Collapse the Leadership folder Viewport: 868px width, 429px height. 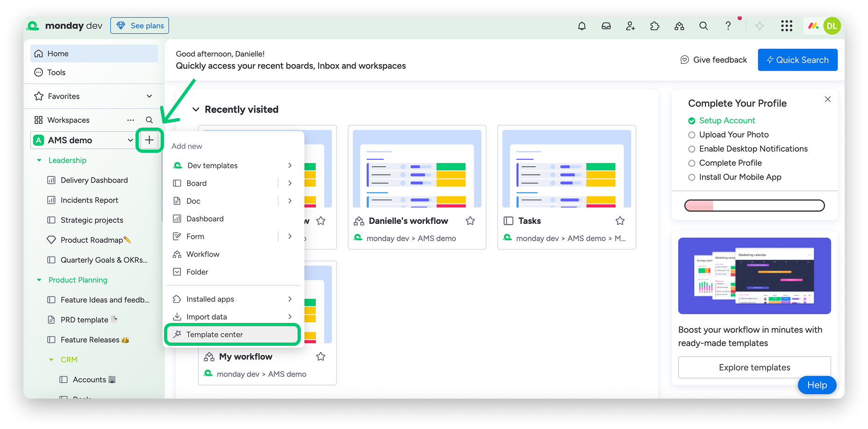39,160
